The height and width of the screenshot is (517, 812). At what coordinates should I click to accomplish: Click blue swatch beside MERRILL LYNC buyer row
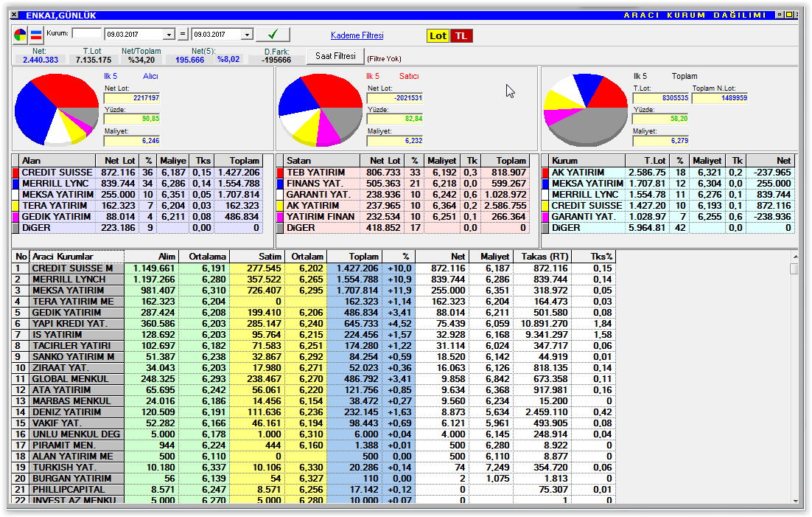(x=15, y=184)
